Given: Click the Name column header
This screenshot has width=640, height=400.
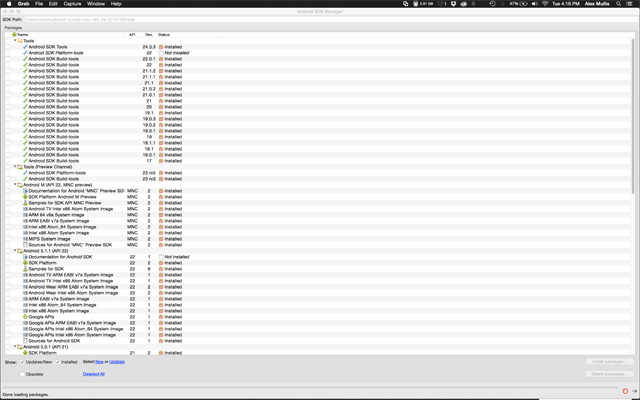Looking at the screenshot, I should coord(23,35).
